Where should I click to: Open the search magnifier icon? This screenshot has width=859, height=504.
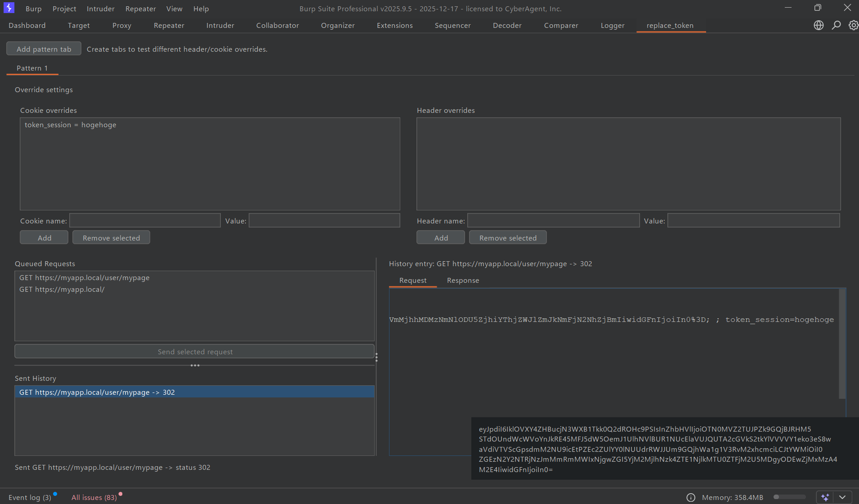(836, 25)
